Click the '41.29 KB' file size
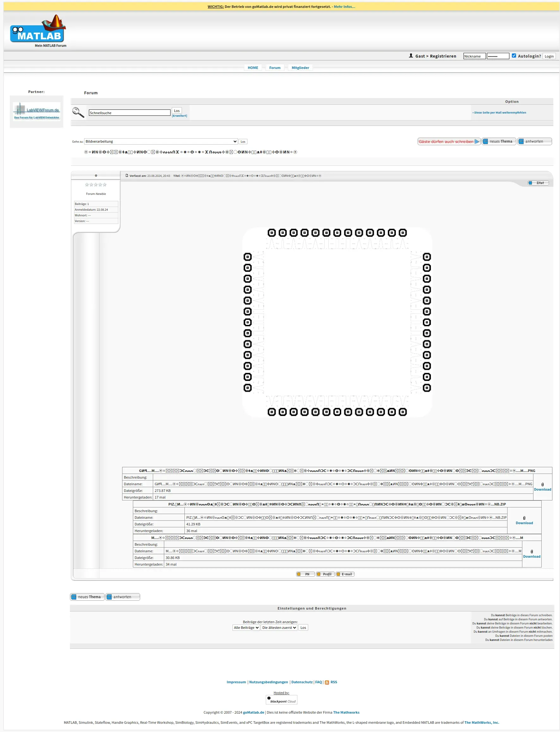560x732 pixels. click(x=193, y=524)
